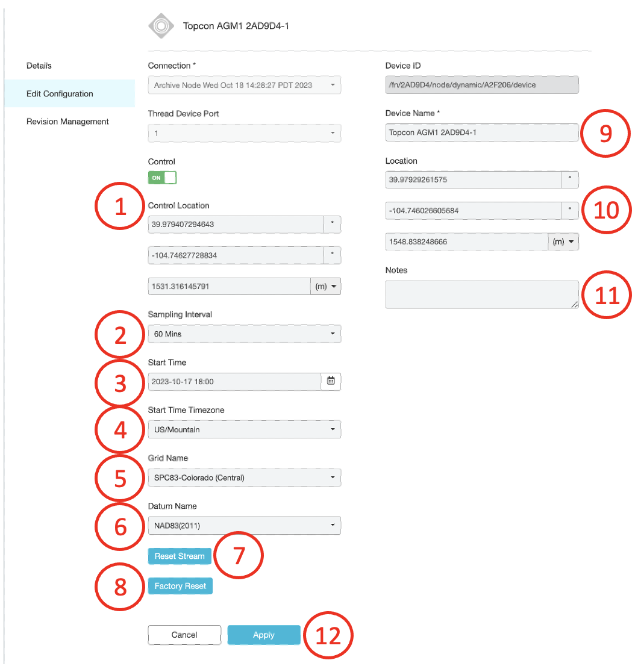This screenshot has width=641, height=672.
Task: Click the Topcon device logo icon
Action: [x=161, y=26]
